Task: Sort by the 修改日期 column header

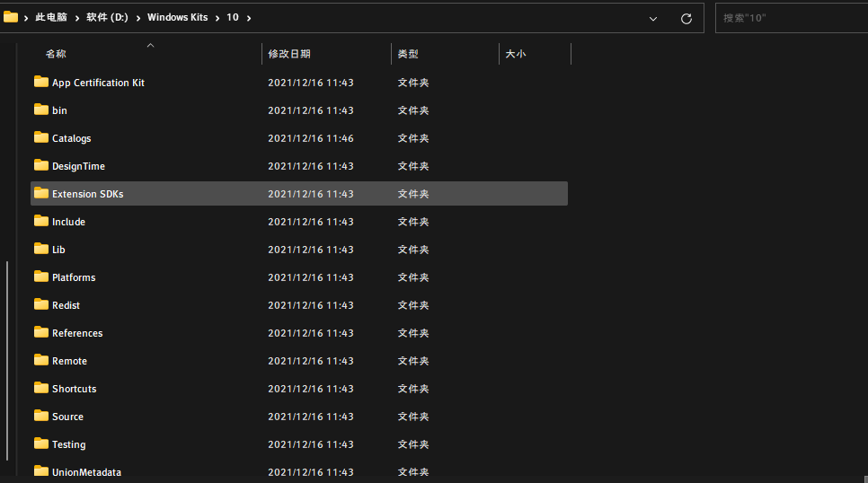Action: (289, 54)
